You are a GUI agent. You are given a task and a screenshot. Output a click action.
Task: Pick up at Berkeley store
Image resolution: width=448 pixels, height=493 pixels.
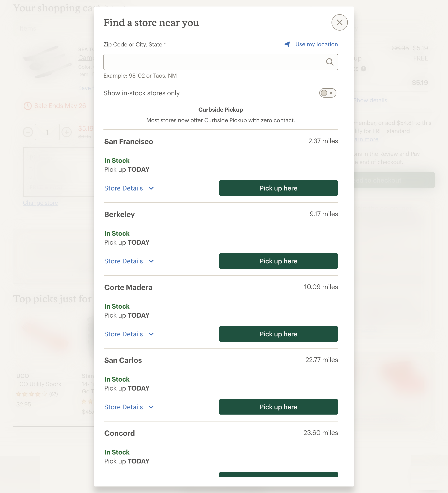(x=278, y=261)
